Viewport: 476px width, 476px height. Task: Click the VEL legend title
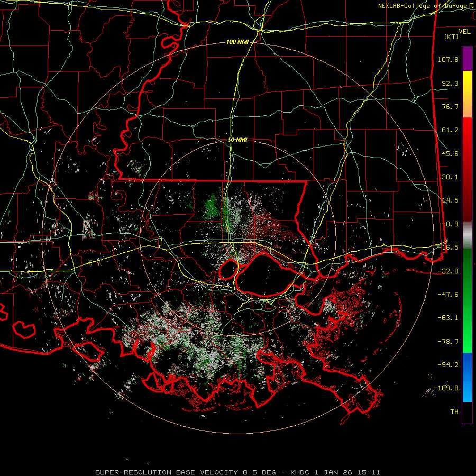pos(464,32)
